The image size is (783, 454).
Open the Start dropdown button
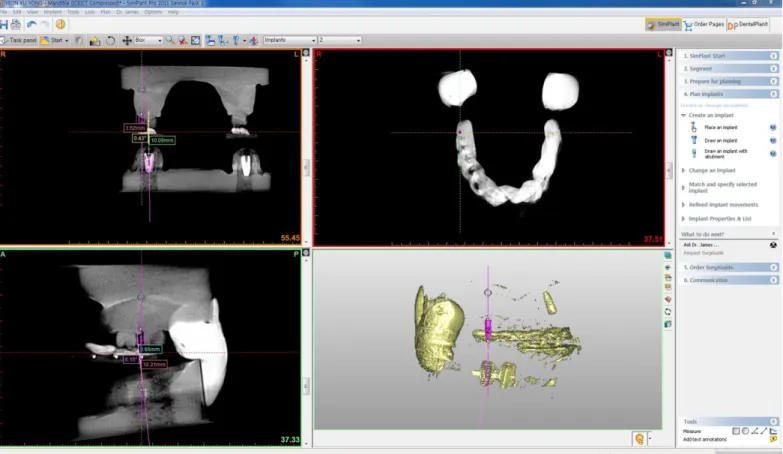54,40
